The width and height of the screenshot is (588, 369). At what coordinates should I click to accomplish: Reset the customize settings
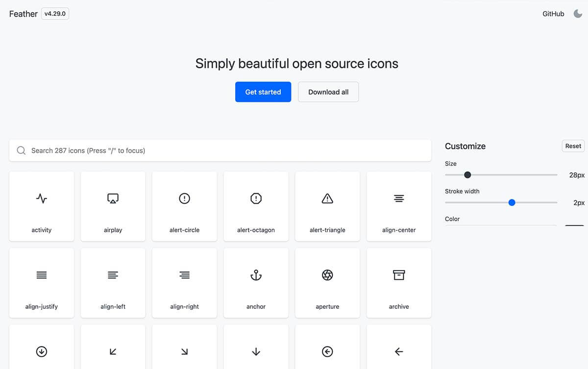tap(573, 146)
